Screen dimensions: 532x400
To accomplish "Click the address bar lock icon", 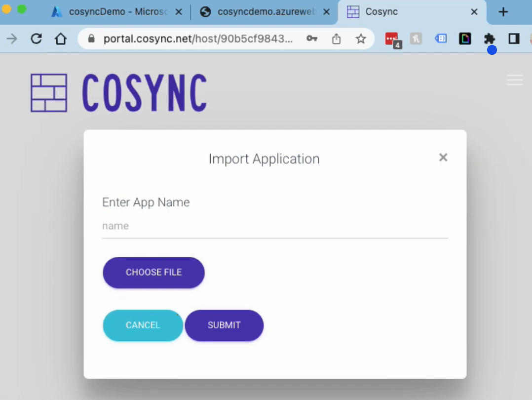I will (x=91, y=39).
